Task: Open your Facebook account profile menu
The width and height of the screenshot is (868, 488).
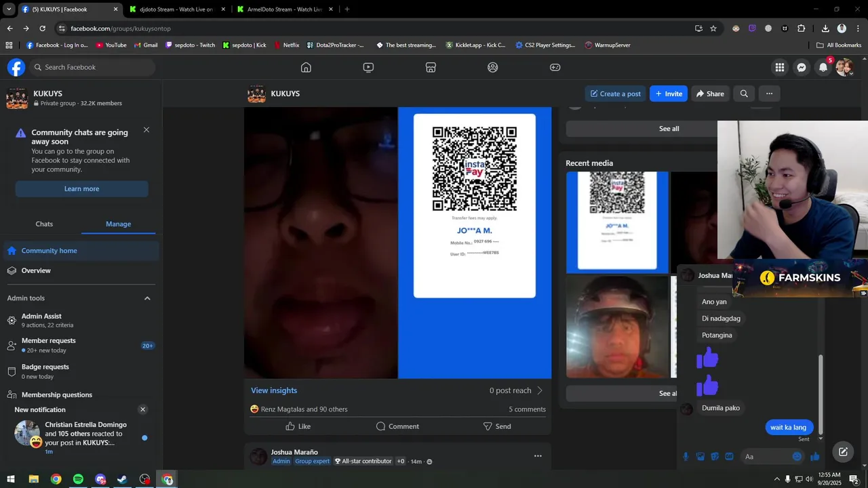Action: (844, 67)
